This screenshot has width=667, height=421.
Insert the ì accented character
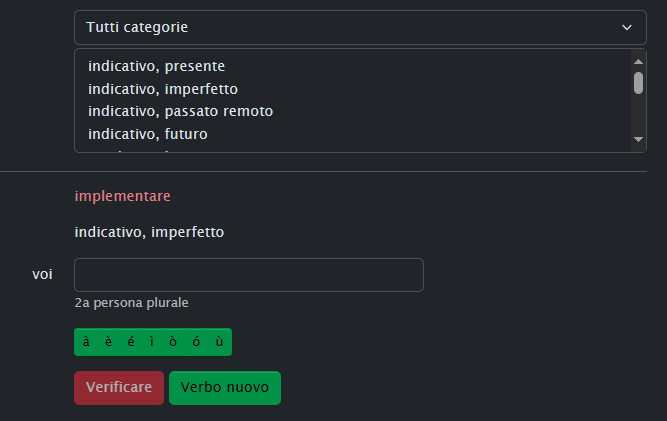click(x=152, y=342)
